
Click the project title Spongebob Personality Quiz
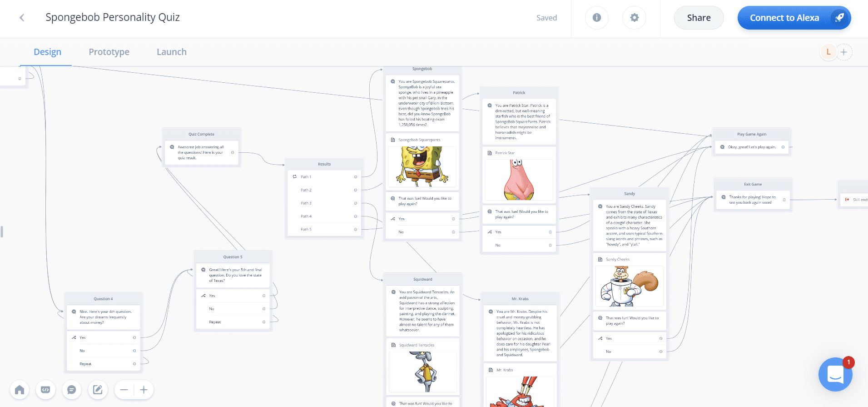pos(113,17)
